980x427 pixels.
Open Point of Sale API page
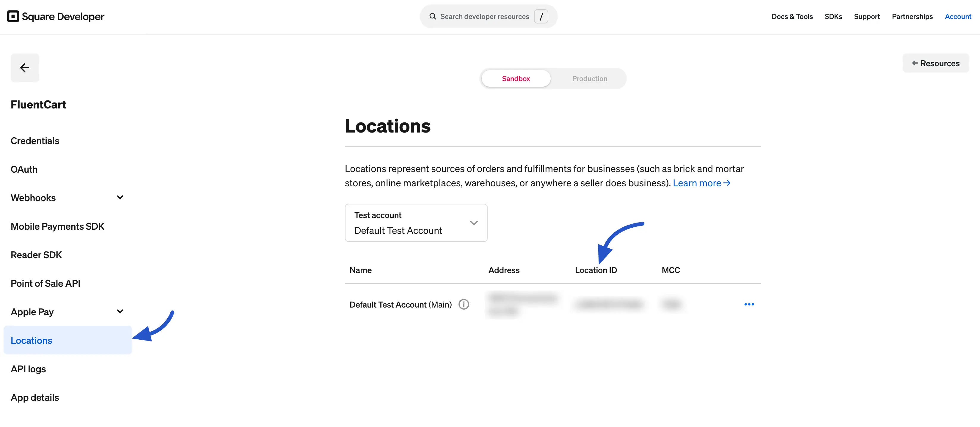tap(45, 283)
